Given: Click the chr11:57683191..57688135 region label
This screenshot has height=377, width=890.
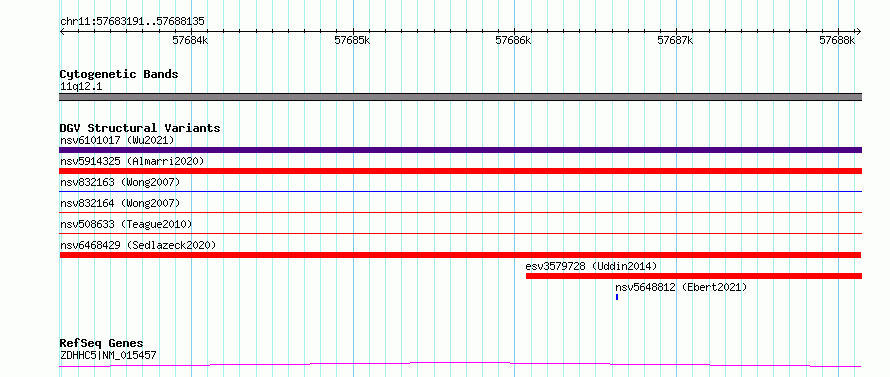Looking at the screenshot, I should 132,22.
